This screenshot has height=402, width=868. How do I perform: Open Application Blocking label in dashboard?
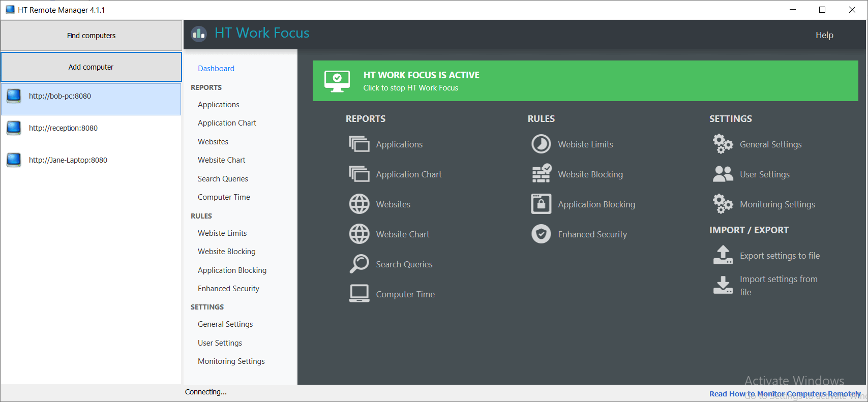(596, 204)
